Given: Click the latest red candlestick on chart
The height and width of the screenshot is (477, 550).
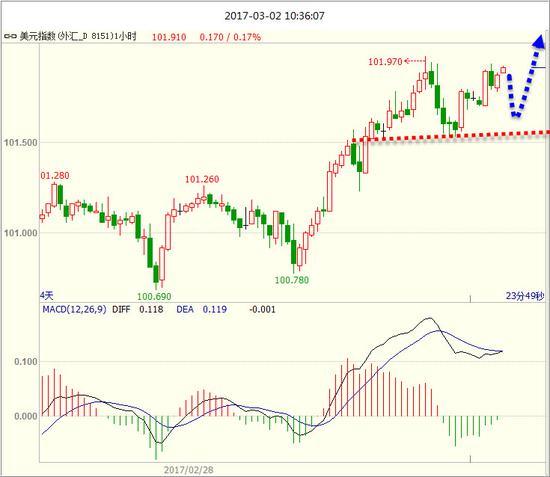Looking at the screenshot, I should [503, 70].
